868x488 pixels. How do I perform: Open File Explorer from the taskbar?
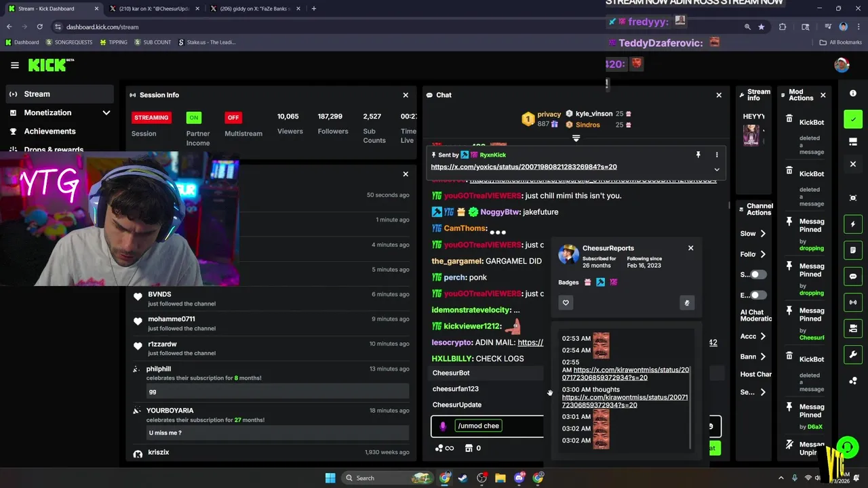tap(500, 478)
